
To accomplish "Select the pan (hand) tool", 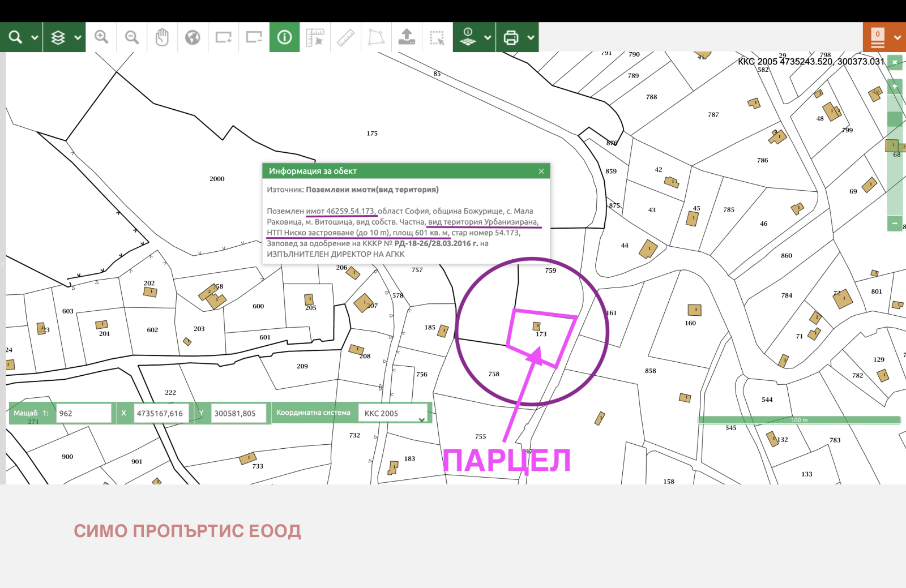I will click(163, 37).
